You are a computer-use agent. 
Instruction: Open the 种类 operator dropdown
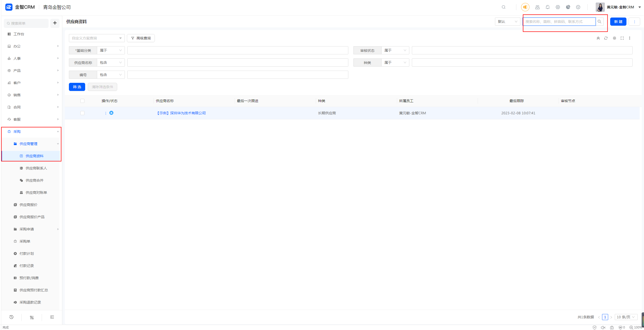click(395, 62)
